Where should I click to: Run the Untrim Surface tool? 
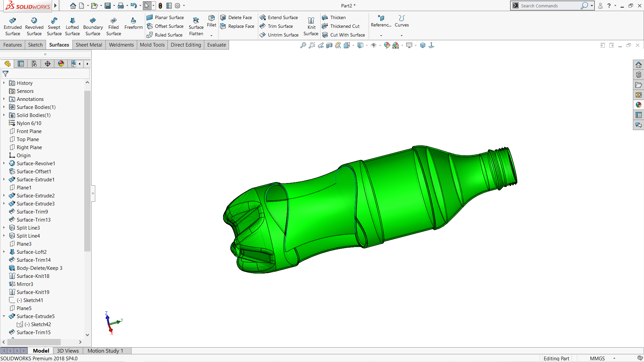click(279, 35)
